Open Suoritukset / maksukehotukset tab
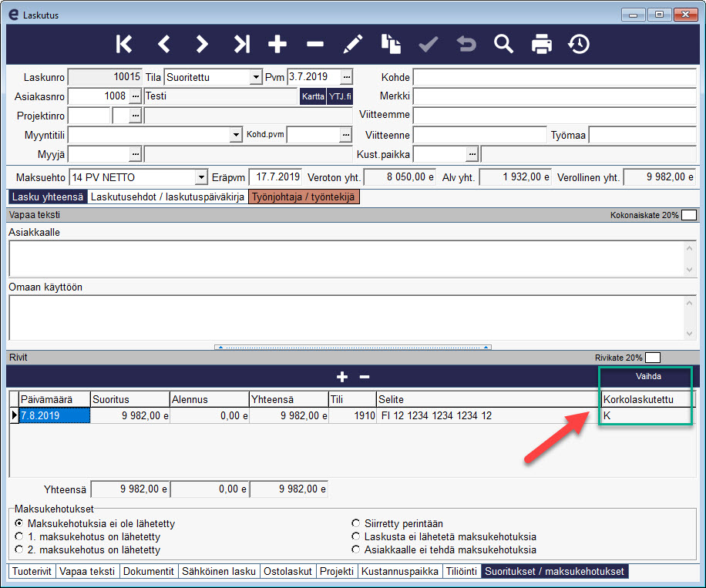Screen dimensions: 706x588 tap(555, 571)
